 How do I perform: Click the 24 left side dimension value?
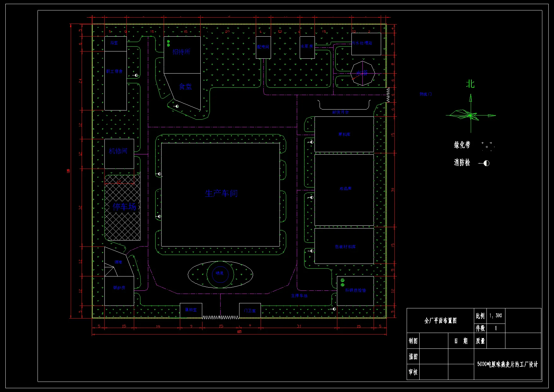80,81
